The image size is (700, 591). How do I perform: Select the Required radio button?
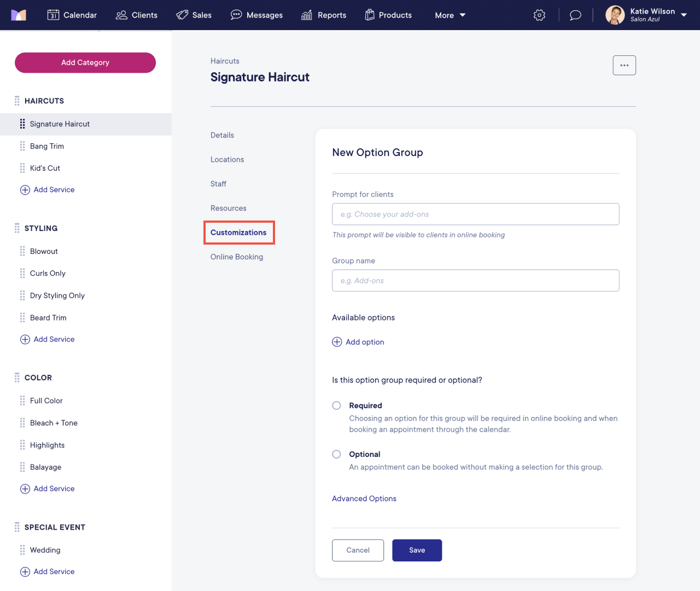pyautogui.click(x=336, y=405)
